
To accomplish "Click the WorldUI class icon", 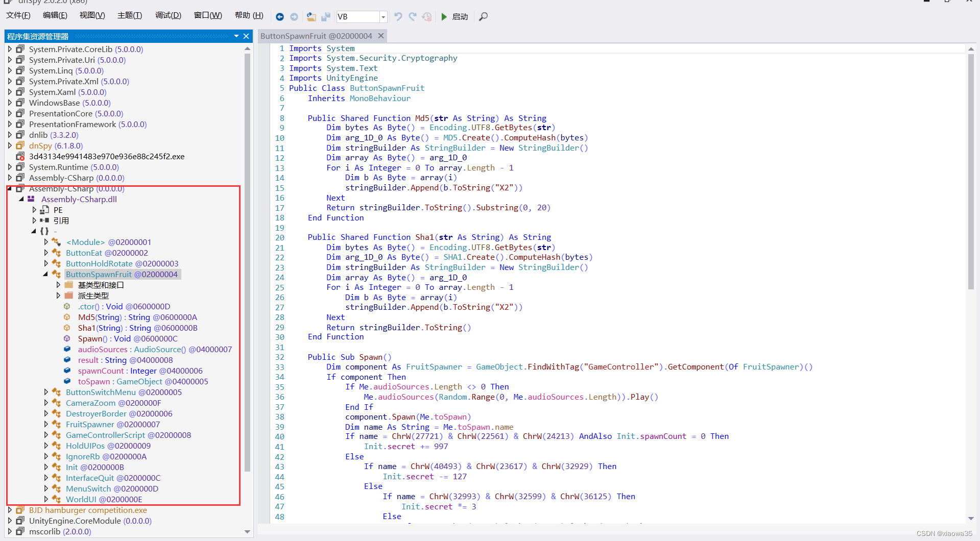I will tap(56, 499).
